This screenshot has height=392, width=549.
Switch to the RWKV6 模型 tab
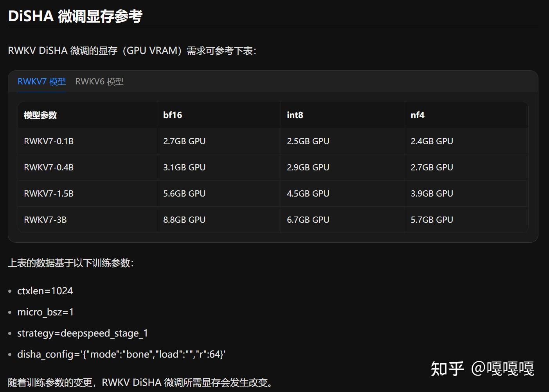coord(99,82)
